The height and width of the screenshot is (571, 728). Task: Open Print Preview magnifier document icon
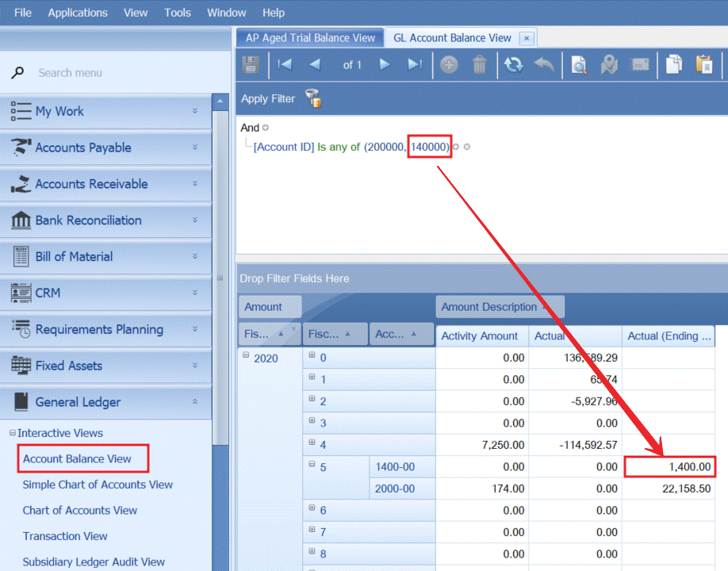579,65
